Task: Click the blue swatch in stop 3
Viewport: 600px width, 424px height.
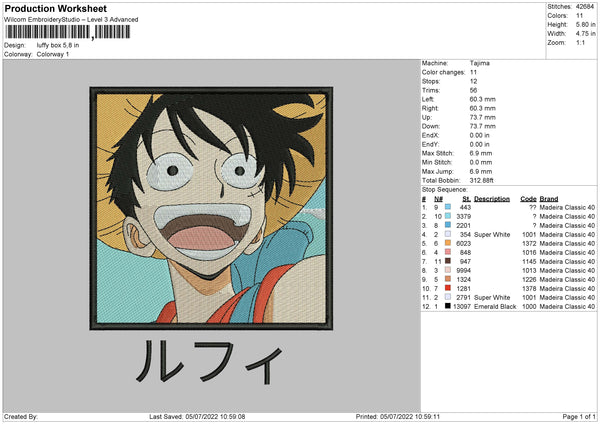Action: click(448, 225)
